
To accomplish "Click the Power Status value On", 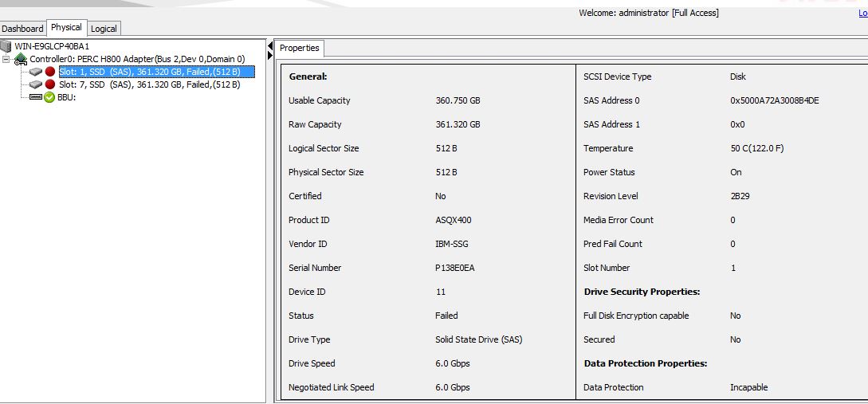I will 736,172.
